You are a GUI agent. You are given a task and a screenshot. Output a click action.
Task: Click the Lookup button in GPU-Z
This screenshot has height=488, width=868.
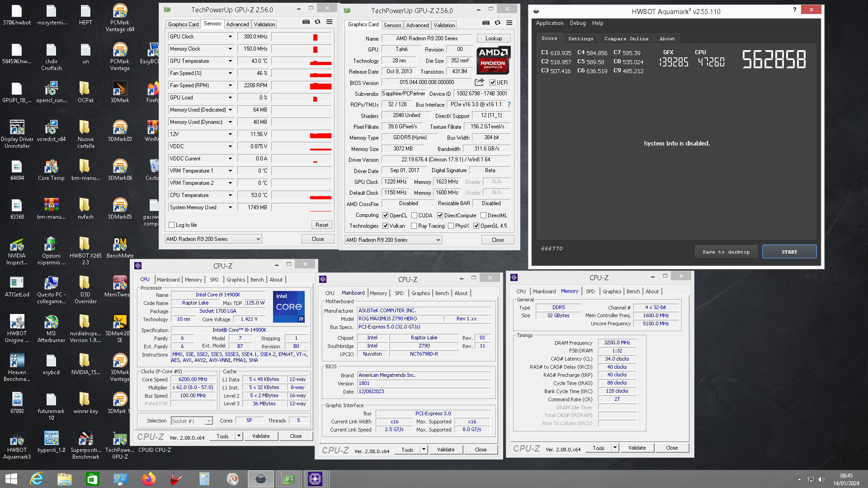pyautogui.click(x=493, y=38)
